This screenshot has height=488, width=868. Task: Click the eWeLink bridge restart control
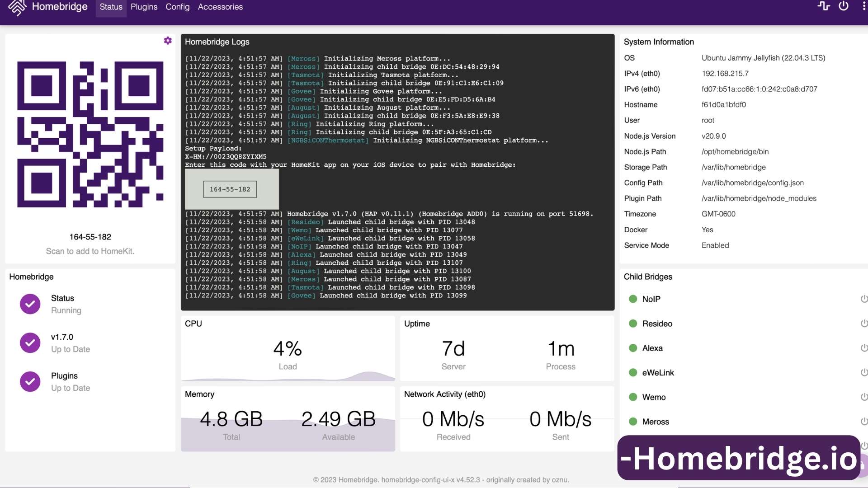[864, 372]
